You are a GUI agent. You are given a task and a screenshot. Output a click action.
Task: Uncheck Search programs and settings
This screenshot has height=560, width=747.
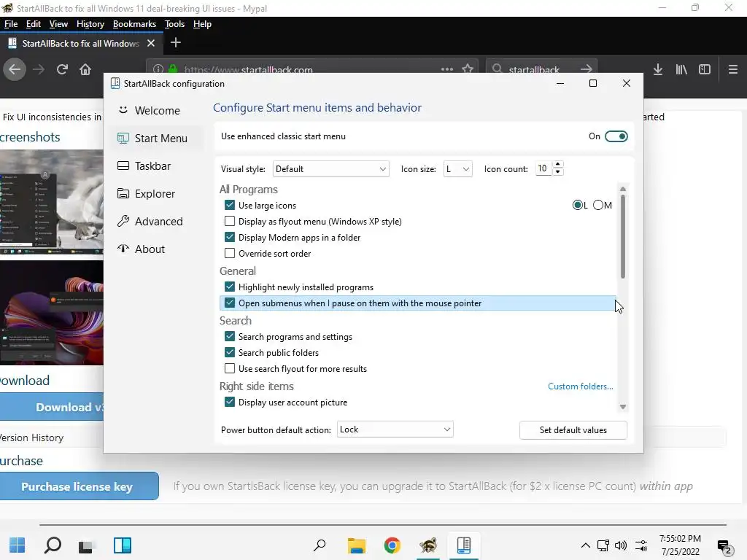[x=230, y=336]
